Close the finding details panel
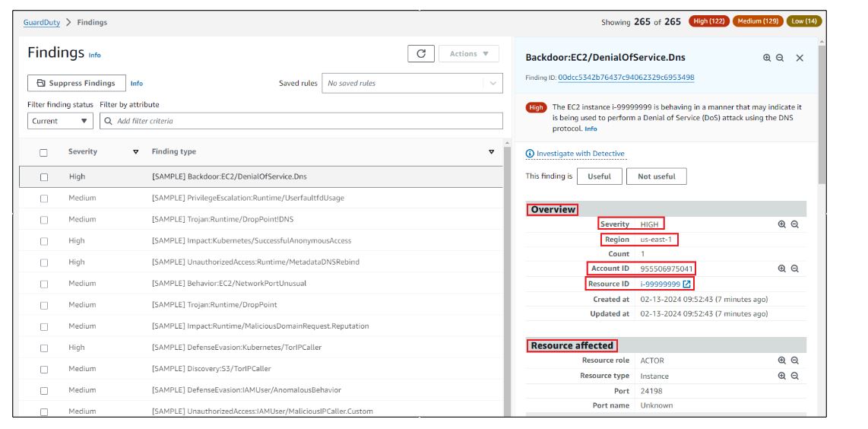The height and width of the screenshot is (429, 868). [800, 58]
